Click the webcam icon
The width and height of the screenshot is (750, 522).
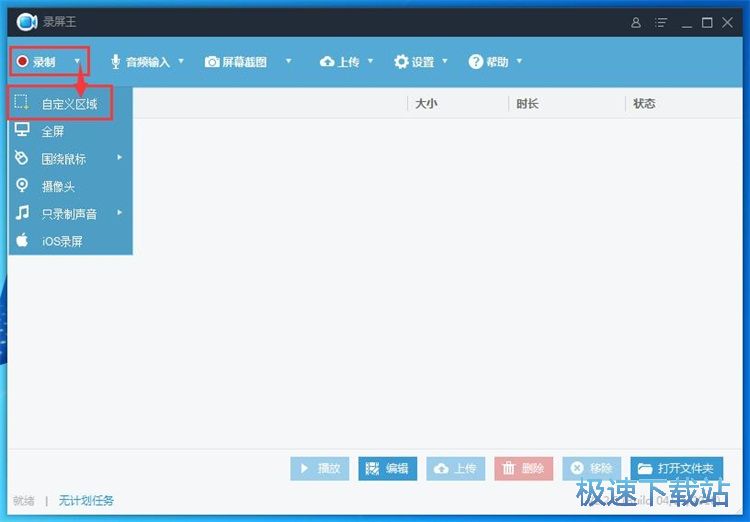(x=22, y=185)
